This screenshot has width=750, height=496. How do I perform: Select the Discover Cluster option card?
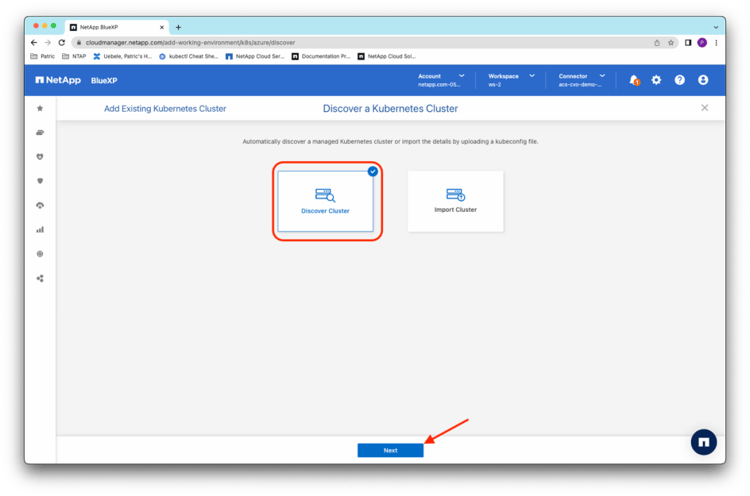[x=325, y=202]
